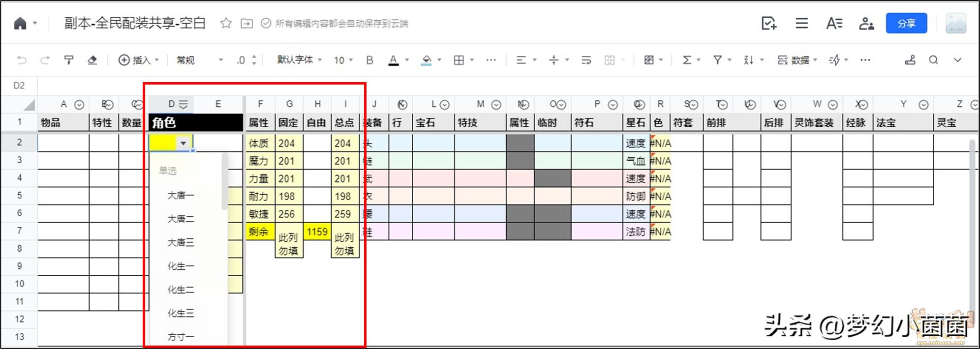Click the cell lock icon
This screenshot has height=349, width=980.
click(x=910, y=60)
